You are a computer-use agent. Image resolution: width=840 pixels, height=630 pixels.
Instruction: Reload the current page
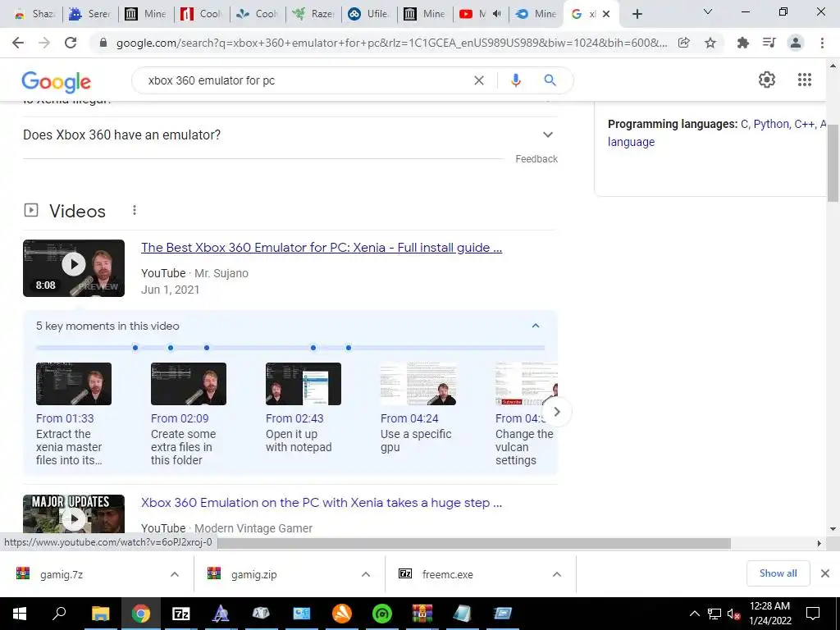[x=71, y=43]
